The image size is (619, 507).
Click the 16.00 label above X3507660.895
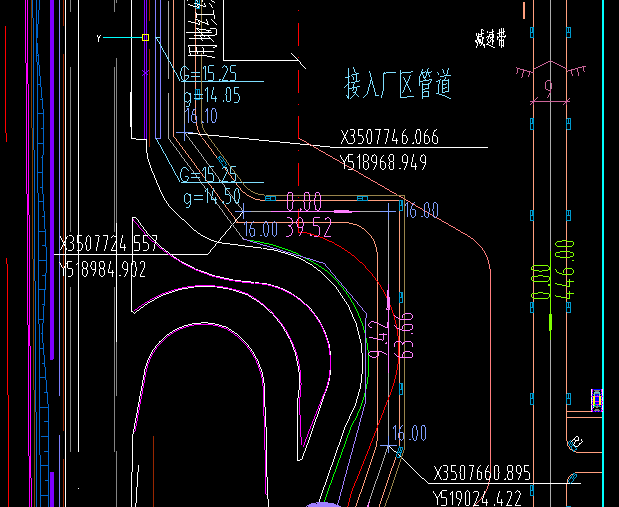coord(409,433)
